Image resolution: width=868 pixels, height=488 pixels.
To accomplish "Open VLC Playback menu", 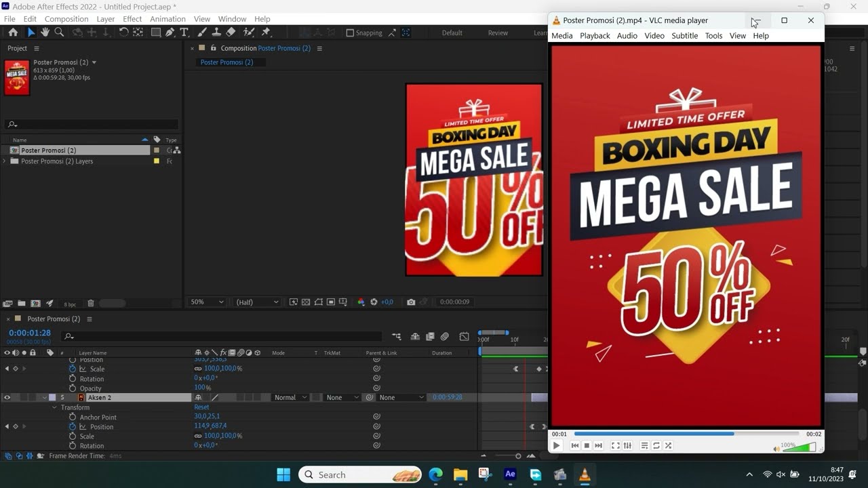I will (595, 36).
